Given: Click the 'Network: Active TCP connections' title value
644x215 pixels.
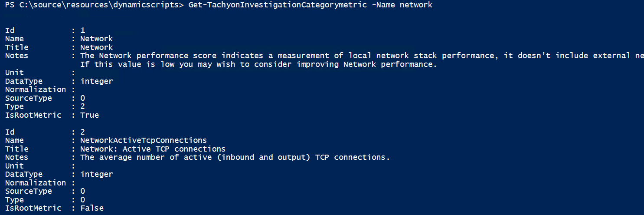Looking at the screenshot, I should (x=153, y=149).
